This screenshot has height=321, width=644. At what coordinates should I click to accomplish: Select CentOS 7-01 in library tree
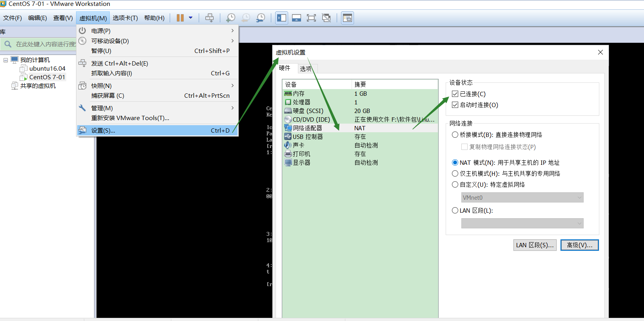coord(47,77)
